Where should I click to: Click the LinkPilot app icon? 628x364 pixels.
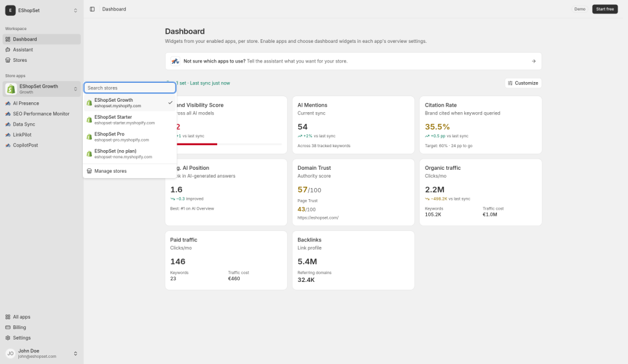coord(8,135)
